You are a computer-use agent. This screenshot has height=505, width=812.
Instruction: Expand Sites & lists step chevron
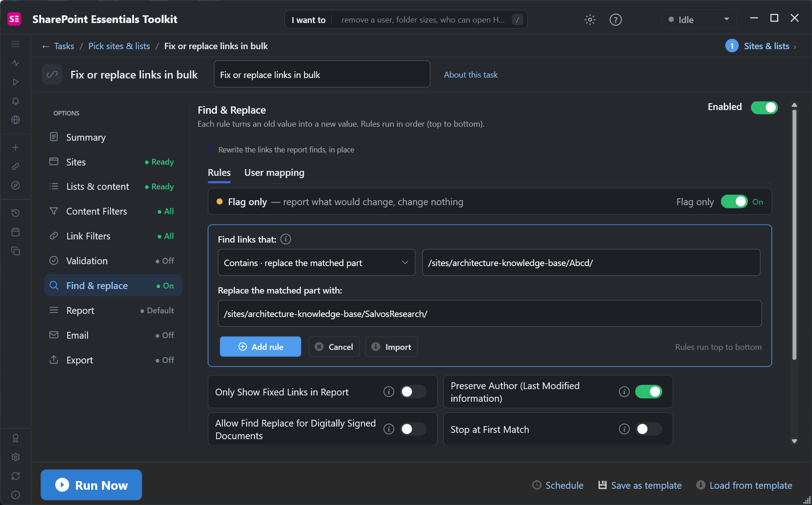(x=795, y=46)
